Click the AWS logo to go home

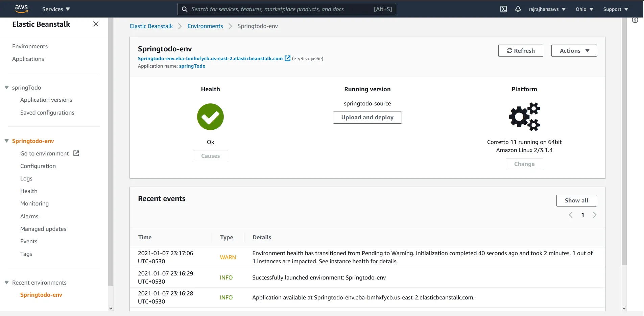click(x=21, y=8)
